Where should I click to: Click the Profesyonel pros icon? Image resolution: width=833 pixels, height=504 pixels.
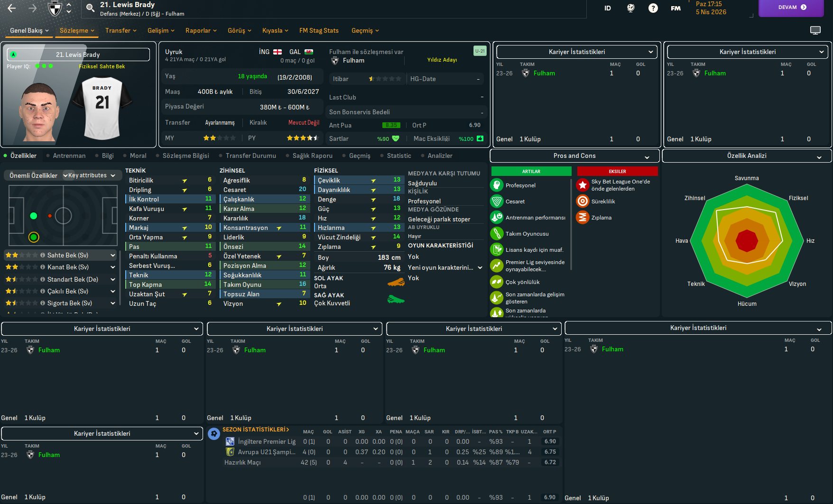pos(497,185)
